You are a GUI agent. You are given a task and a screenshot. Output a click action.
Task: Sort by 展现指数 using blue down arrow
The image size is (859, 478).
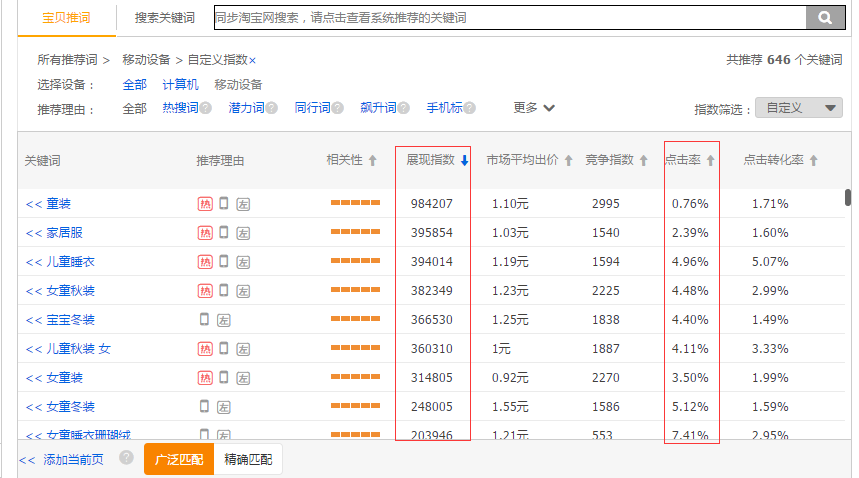pyautogui.click(x=464, y=161)
